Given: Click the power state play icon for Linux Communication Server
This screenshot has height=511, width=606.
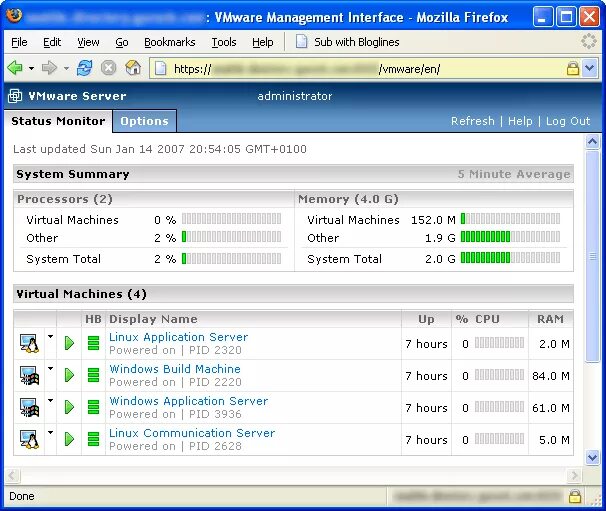Looking at the screenshot, I should [x=69, y=439].
